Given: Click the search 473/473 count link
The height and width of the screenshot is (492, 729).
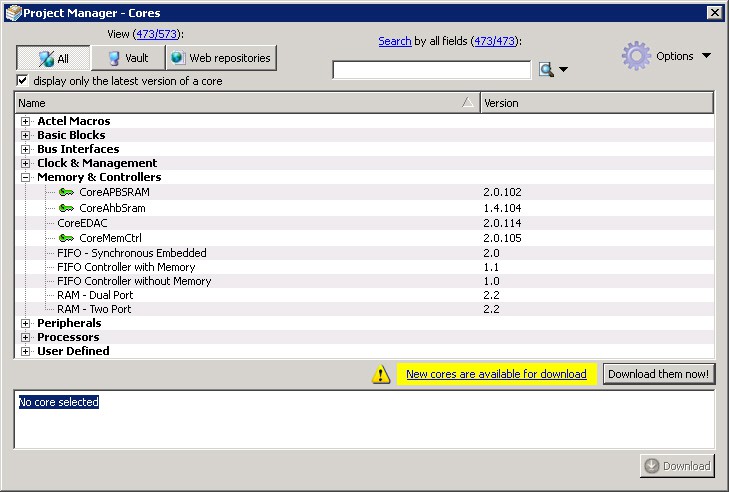Looking at the screenshot, I should click(x=495, y=41).
